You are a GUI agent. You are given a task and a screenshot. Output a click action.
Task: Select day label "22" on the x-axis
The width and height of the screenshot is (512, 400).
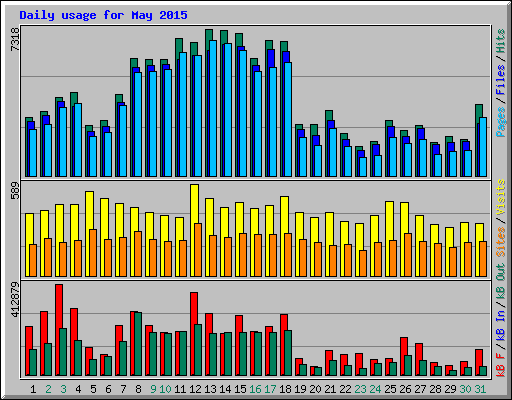pyautogui.click(x=345, y=389)
